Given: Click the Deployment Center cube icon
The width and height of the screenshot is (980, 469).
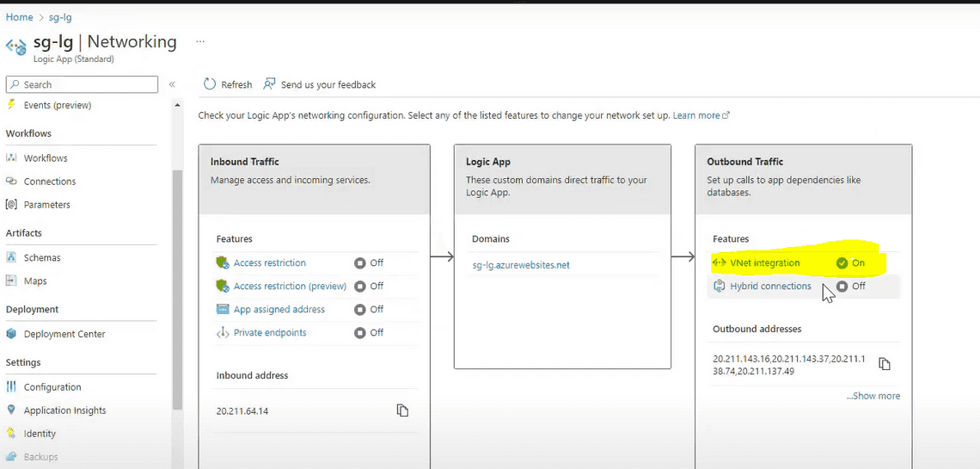Looking at the screenshot, I should click(11, 334).
